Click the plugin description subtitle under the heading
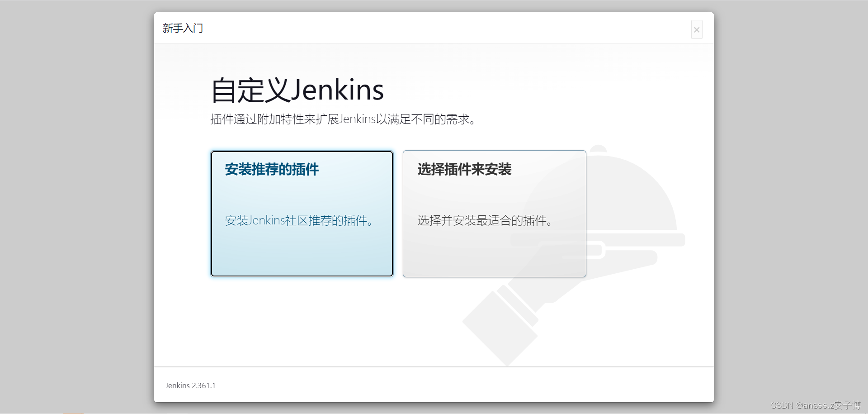The image size is (868, 414). [344, 119]
